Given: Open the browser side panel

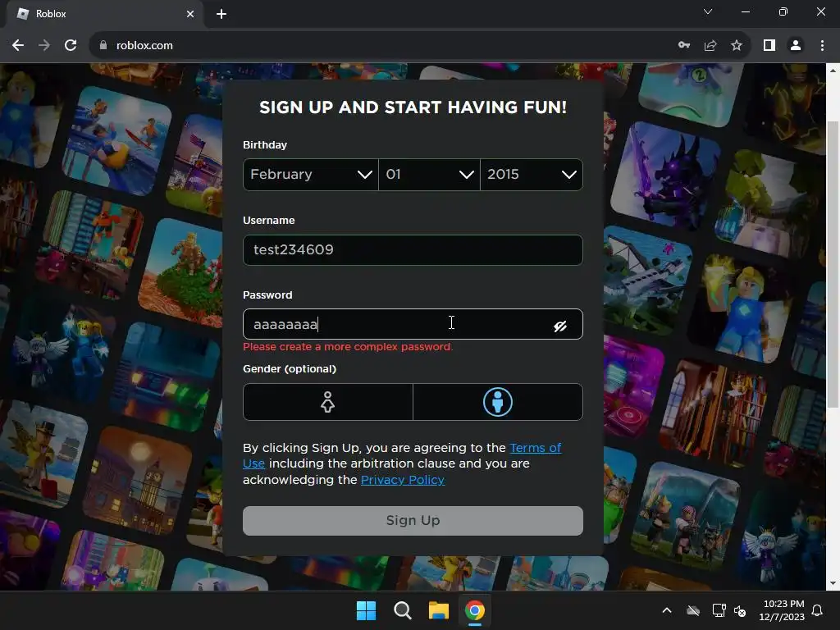Looking at the screenshot, I should [x=769, y=46].
